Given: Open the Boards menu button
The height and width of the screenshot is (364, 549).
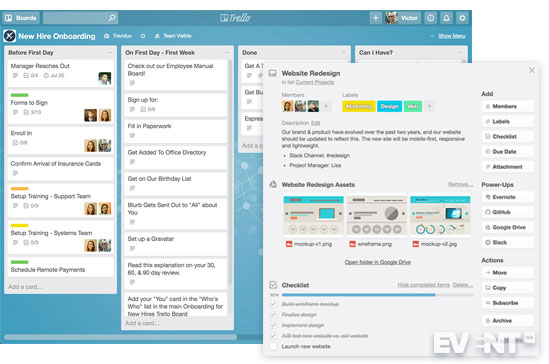Looking at the screenshot, I should [x=21, y=18].
